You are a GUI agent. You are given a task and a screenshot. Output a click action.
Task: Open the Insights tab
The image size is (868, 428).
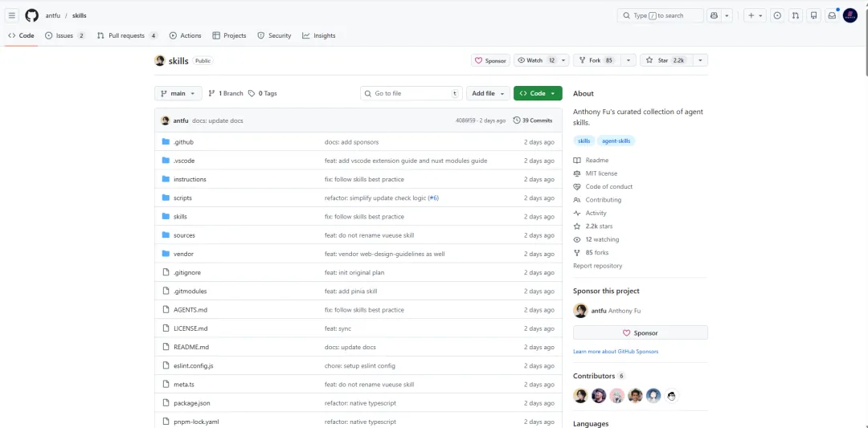point(319,35)
